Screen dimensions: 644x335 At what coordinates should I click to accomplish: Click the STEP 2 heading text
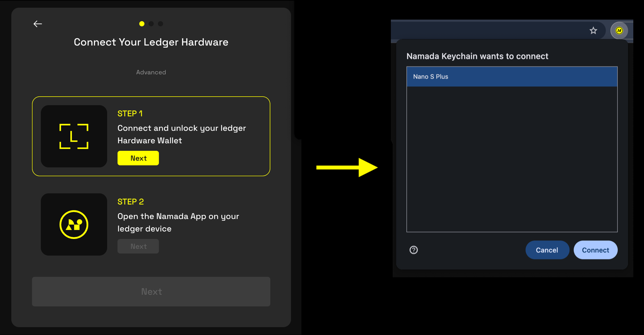pos(131,202)
